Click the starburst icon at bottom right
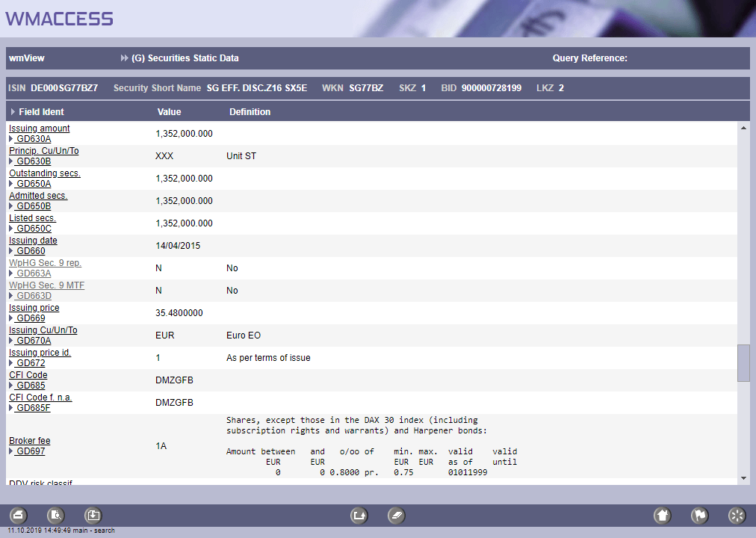Viewport: 756px width, 538px height. coord(737,516)
